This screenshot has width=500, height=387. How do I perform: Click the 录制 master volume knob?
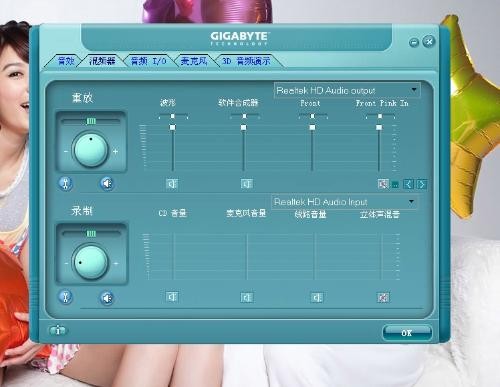tap(91, 262)
